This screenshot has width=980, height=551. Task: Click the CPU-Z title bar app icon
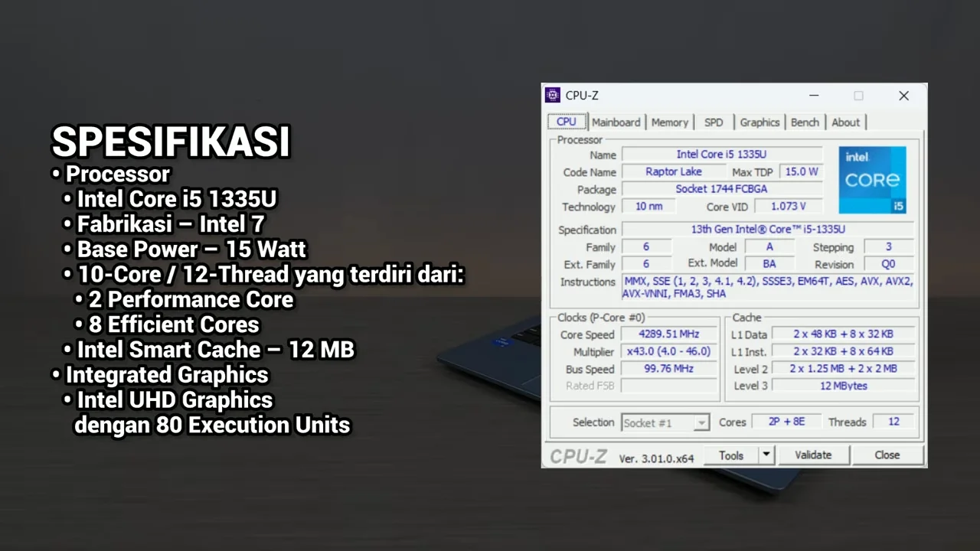(x=552, y=96)
